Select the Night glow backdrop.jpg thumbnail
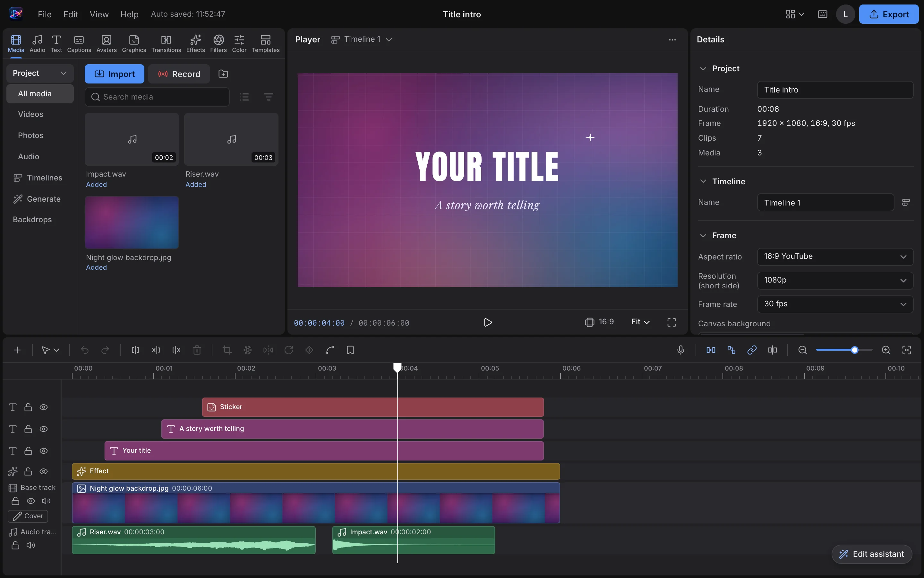 tap(132, 223)
